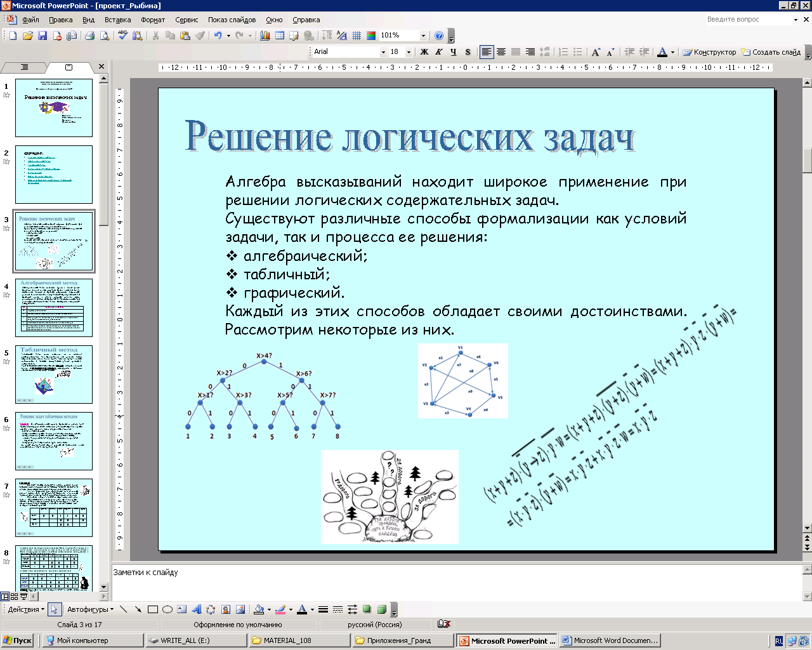Viewport: 812px width, 650px height.
Task: Insert a diagram or organization chart
Action: point(211,609)
